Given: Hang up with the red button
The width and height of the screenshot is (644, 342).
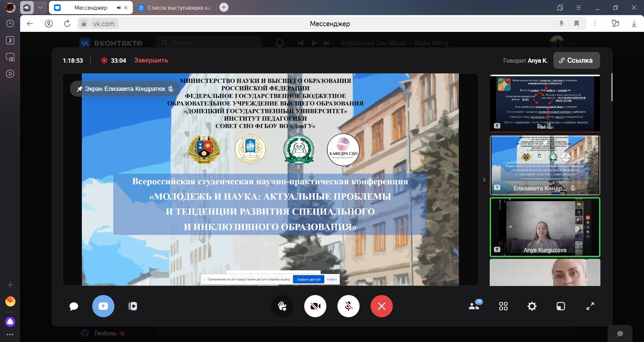Looking at the screenshot, I should pyautogui.click(x=382, y=306).
